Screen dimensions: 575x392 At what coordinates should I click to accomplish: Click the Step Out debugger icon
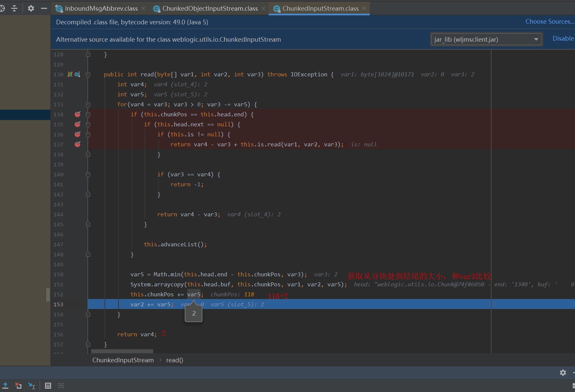pyautogui.click(x=5, y=386)
